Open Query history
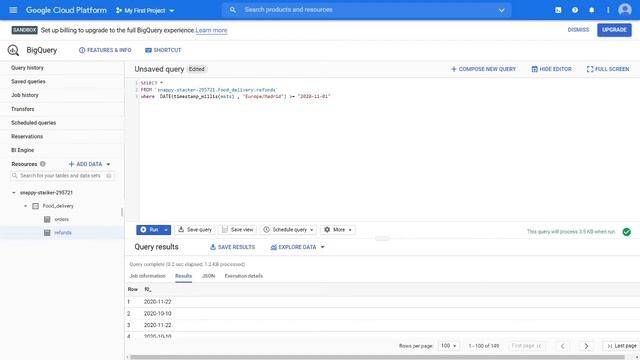The width and height of the screenshot is (640, 360). point(27,68)
